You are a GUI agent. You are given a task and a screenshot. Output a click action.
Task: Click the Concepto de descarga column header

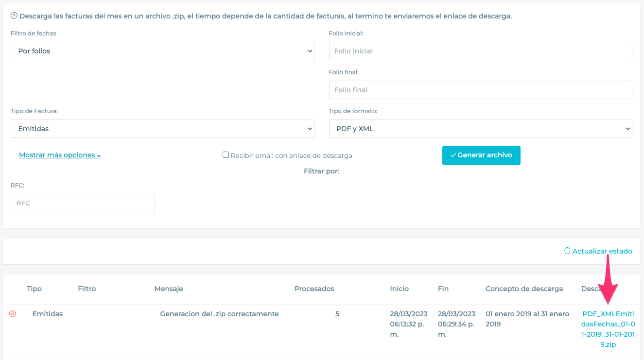[524, 289]
